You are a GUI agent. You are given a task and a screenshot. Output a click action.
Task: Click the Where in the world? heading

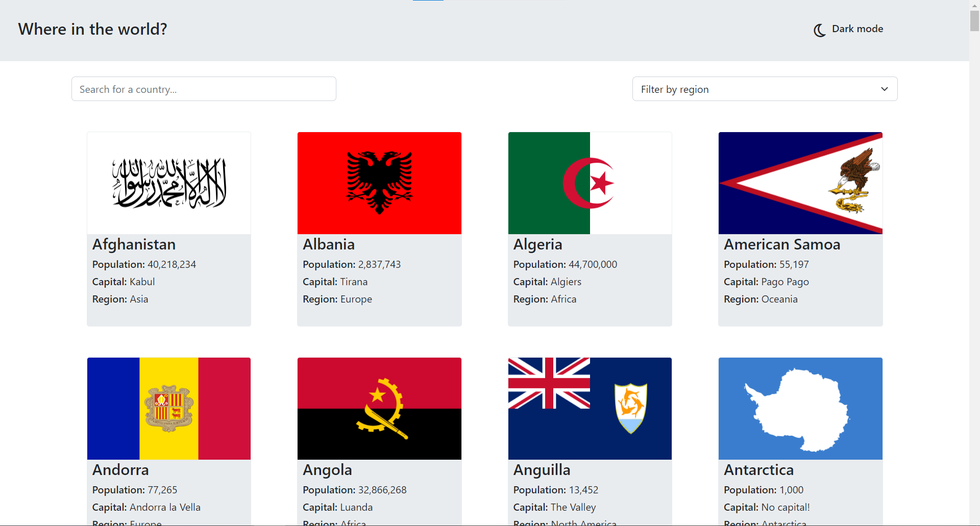point(92,29)
